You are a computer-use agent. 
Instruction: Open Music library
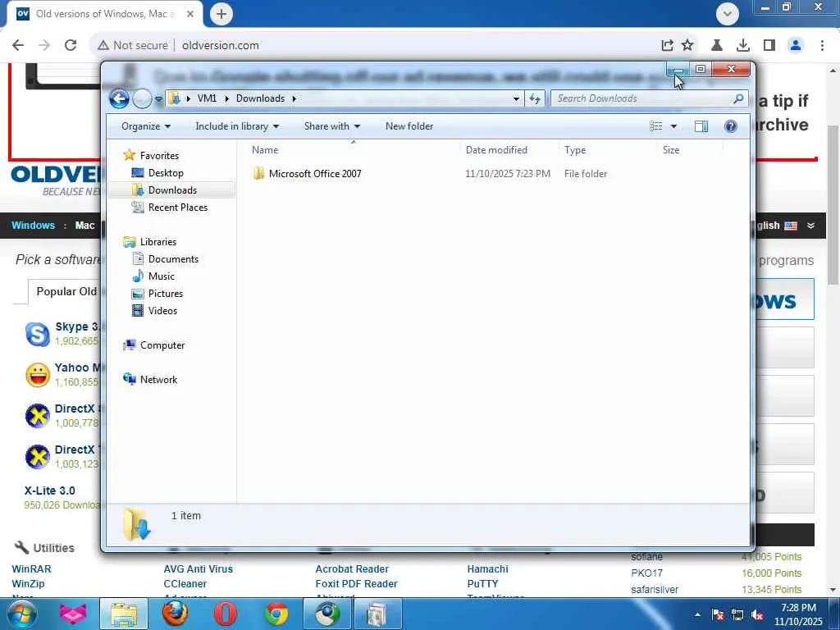point(162,276)
